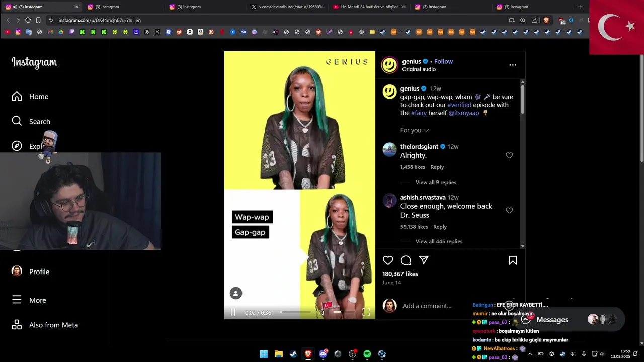This screenshot has width=644, height=362.
Task: Click the Instagram logo
Action: (34, 62)
